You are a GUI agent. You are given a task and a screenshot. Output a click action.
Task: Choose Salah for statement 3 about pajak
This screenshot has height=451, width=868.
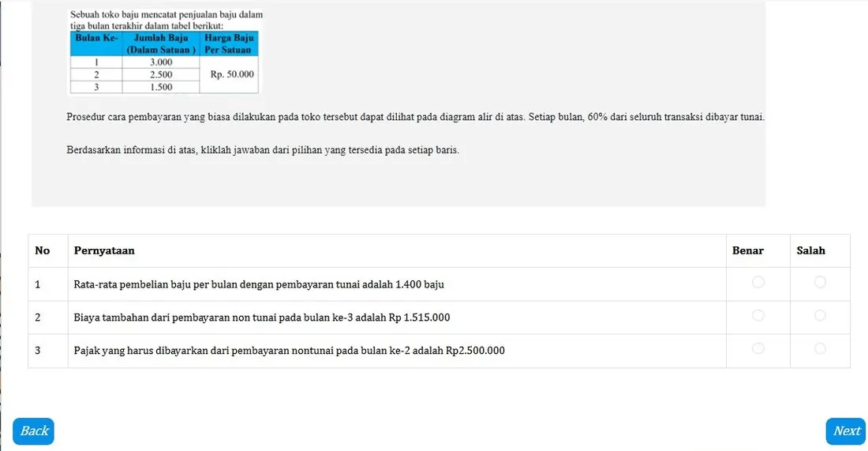820,348
